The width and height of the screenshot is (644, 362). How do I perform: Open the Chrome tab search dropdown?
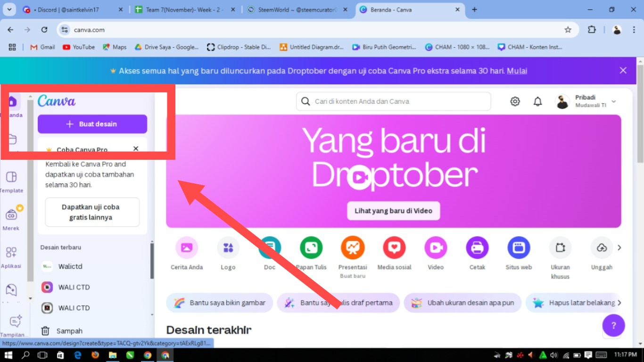[x=9, y=9]
